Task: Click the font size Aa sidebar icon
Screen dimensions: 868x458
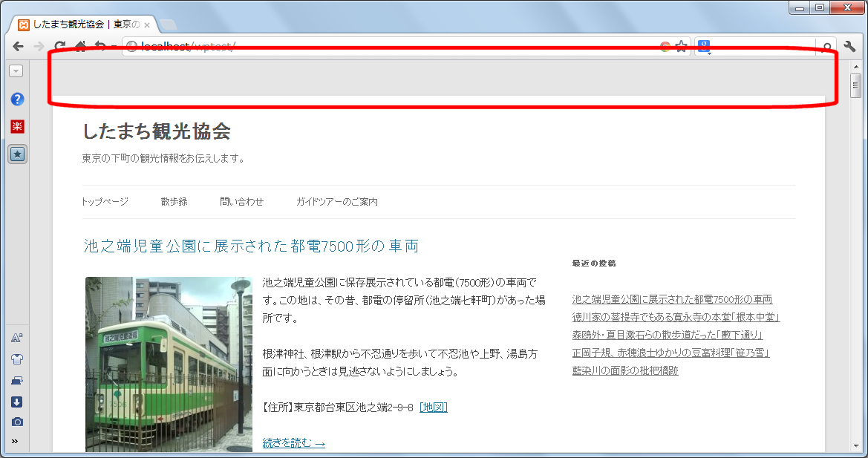Action: coord(16,338)
